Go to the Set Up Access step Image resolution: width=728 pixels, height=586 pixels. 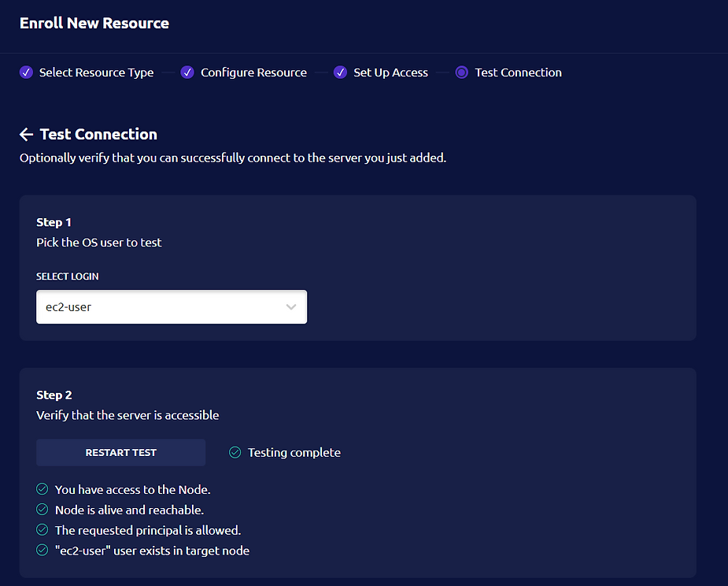(390, 72)
